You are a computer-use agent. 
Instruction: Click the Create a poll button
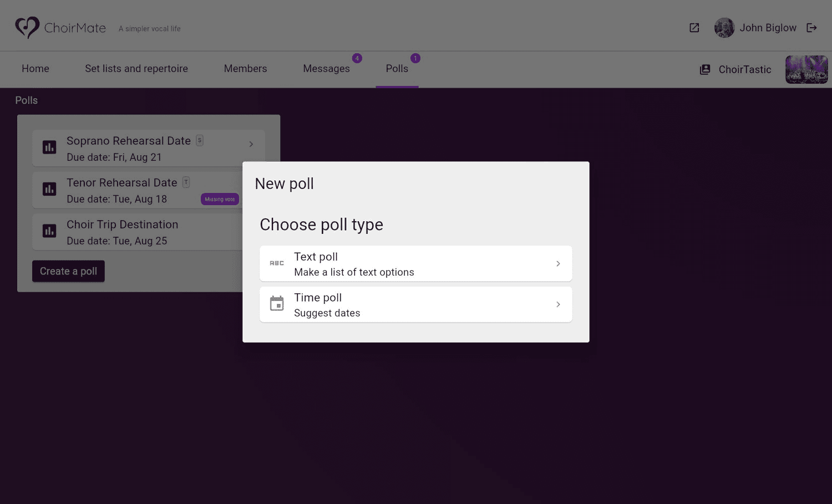[x=68, y=271]
